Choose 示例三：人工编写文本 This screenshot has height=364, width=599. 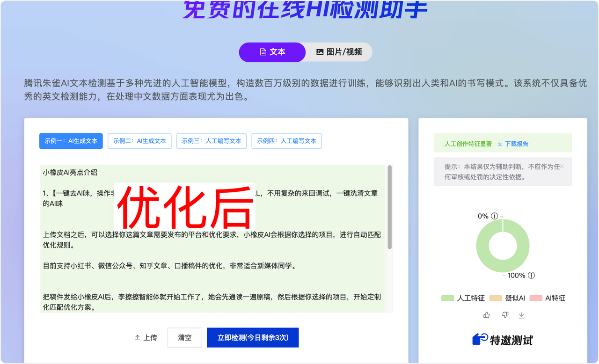(x=212, y=141)
